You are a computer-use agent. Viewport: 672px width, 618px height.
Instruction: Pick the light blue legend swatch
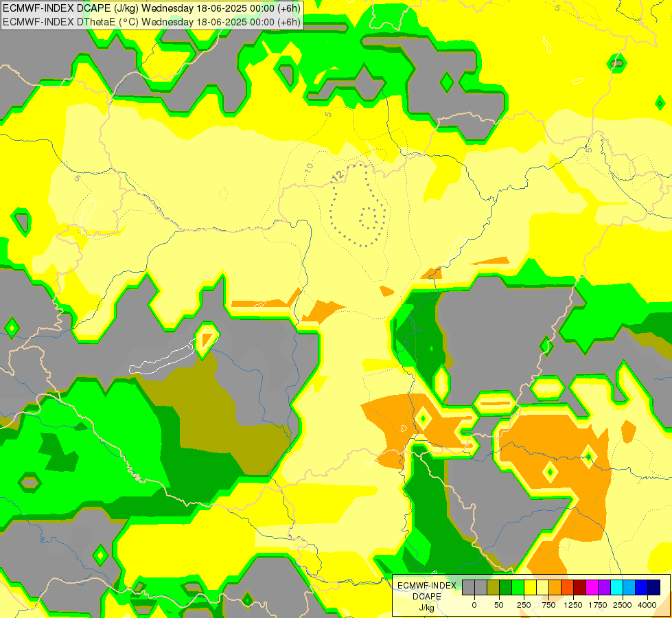(629, 587)
